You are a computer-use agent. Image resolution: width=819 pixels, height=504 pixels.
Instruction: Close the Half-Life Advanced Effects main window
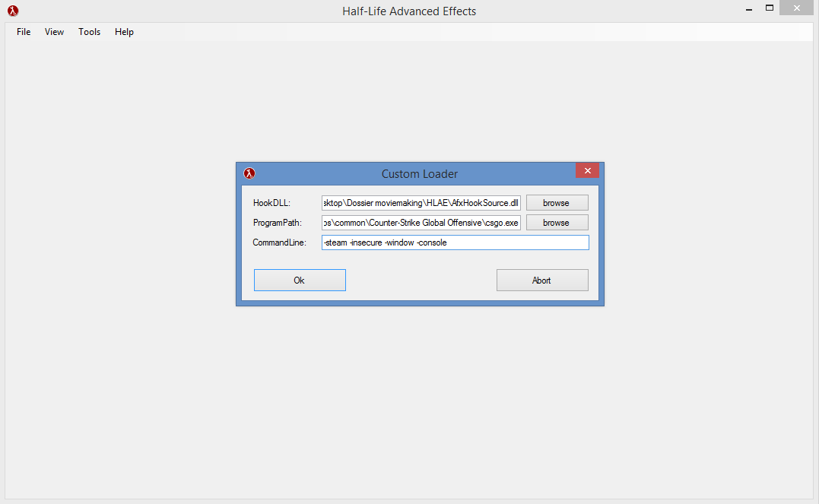tap(797, 8)
